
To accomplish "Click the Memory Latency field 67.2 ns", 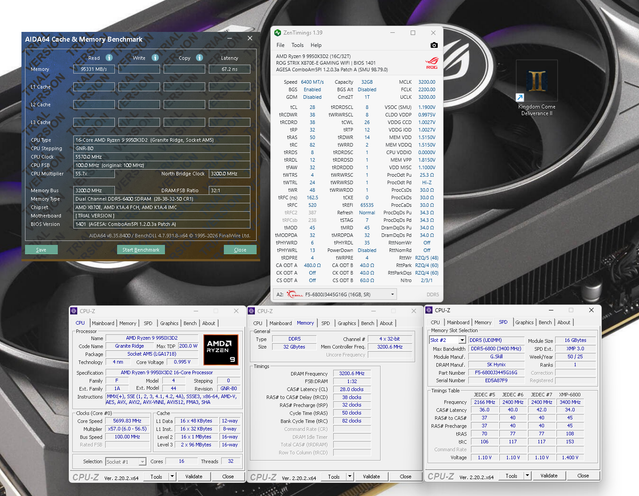I will [x=229, y=69].
